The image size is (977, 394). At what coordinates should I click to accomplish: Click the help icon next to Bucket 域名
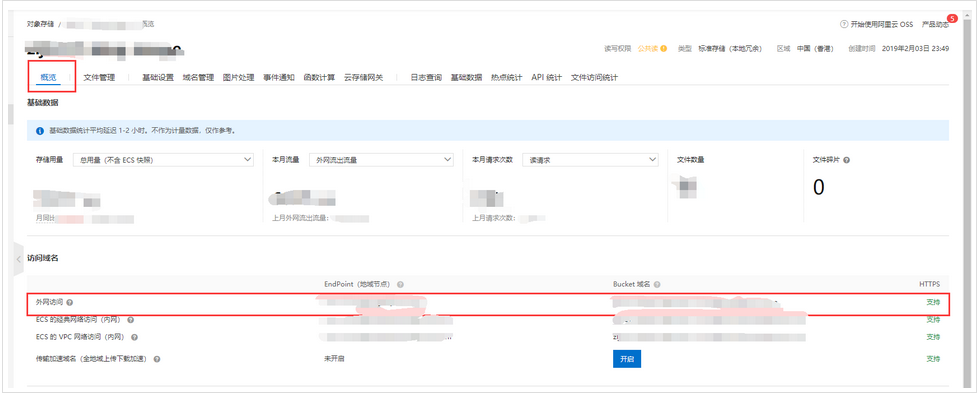[x=657, y=284]
